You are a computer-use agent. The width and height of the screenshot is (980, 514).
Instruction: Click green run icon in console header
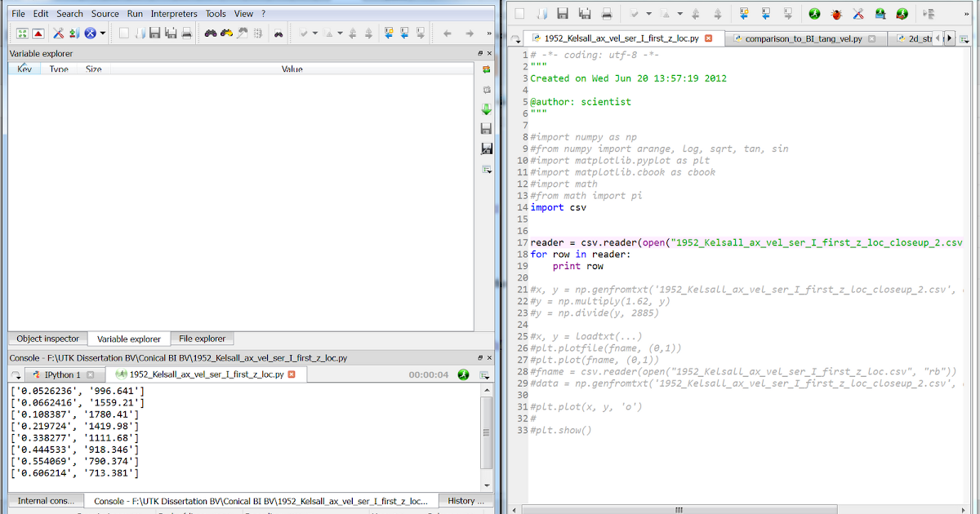coord(463,374)
